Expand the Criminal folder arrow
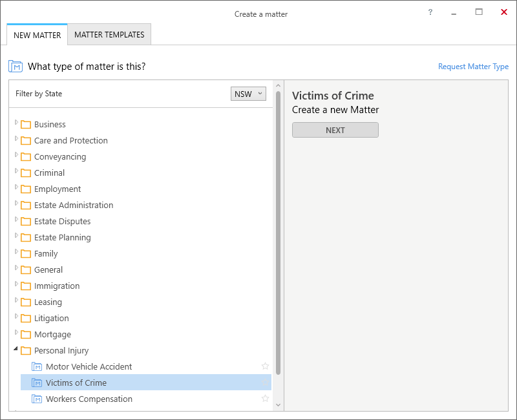The image size is (517, 420). (16, 171)
